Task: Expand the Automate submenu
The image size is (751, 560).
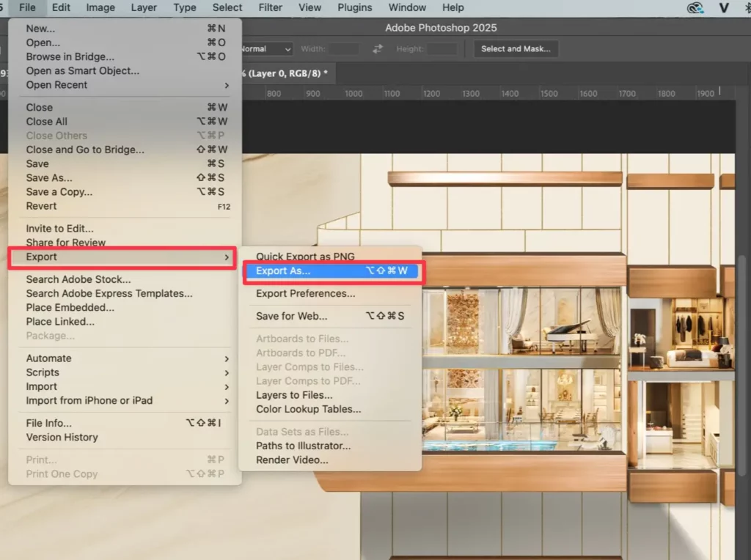Action: [x=48, y=358]
